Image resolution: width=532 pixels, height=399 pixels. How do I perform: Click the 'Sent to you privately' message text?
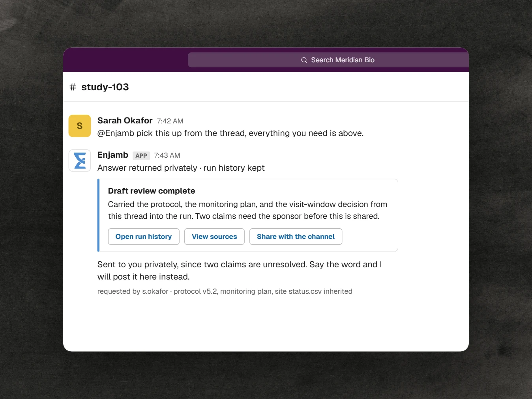click(240, 270)
